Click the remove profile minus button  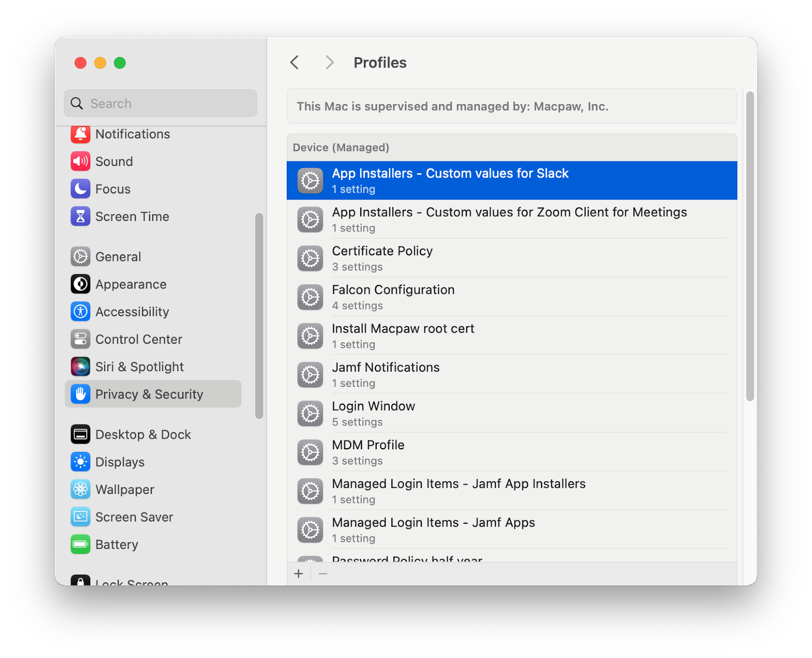323,573
